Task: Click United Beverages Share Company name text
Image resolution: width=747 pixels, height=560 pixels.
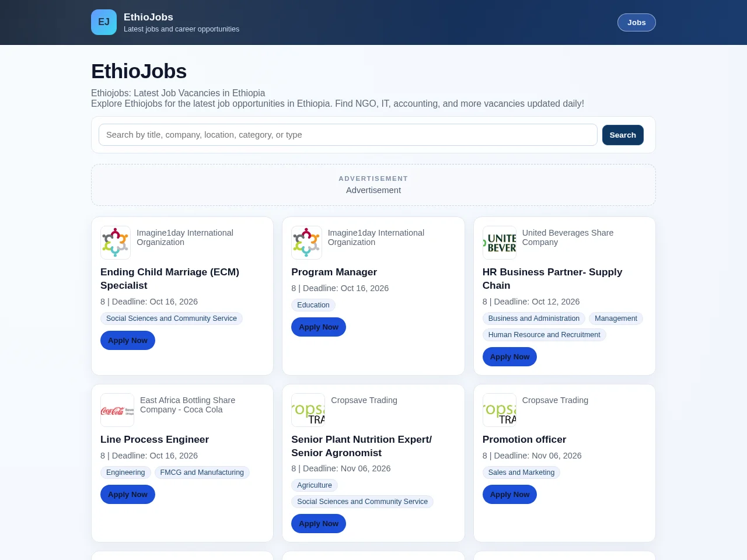Action: (x=568, y=237)
